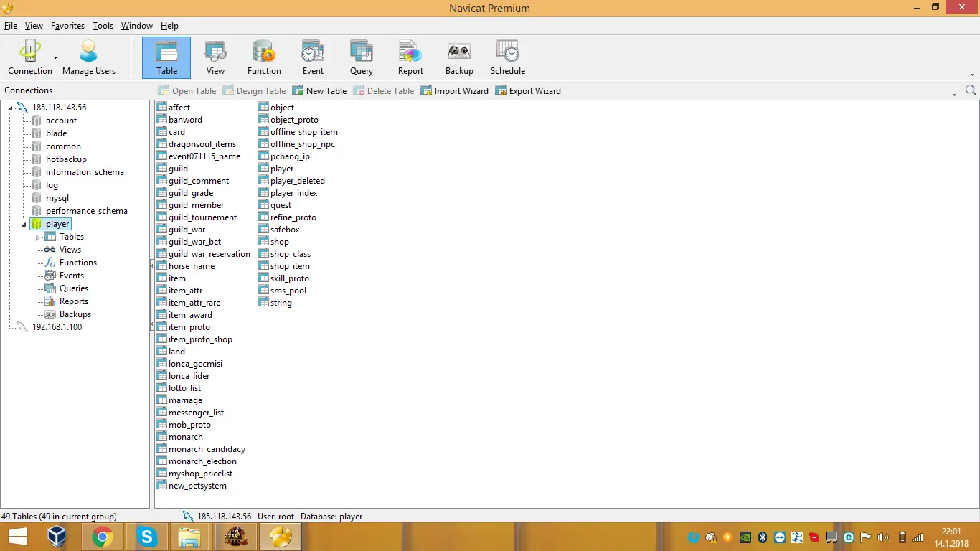Viewport: 980px width, 551px height.
Task: Click New Table in the object toolbar
Action: 319,91
